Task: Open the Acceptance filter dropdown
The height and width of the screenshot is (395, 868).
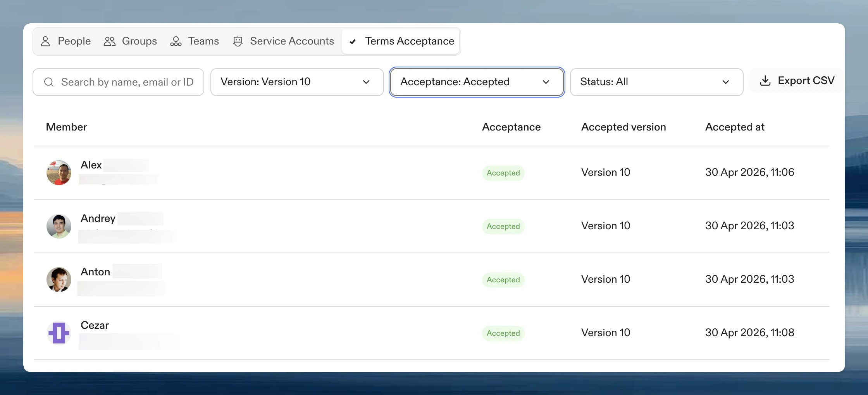Action: [476, 82]
